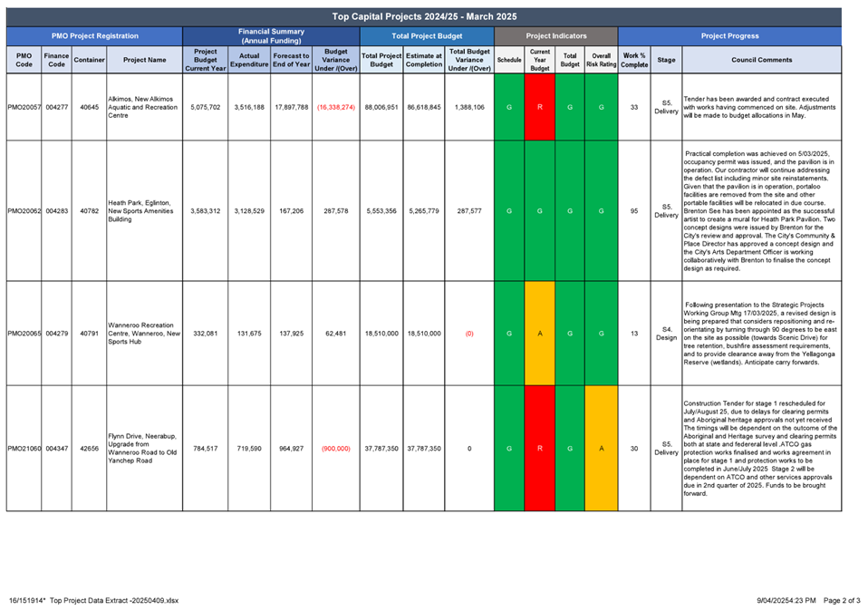This screenshot has height=611, width=868.
Task: Select the 'Work % Complete' column header
Action: 634,60
